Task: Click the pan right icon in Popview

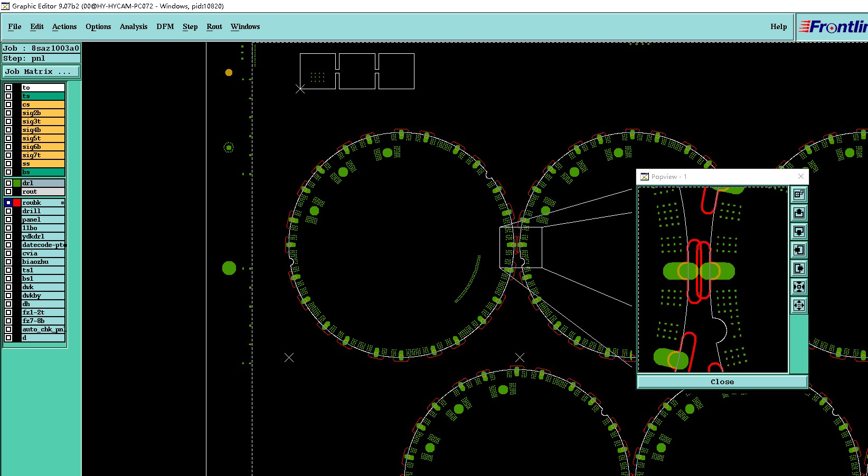Action: pos(799,269)
